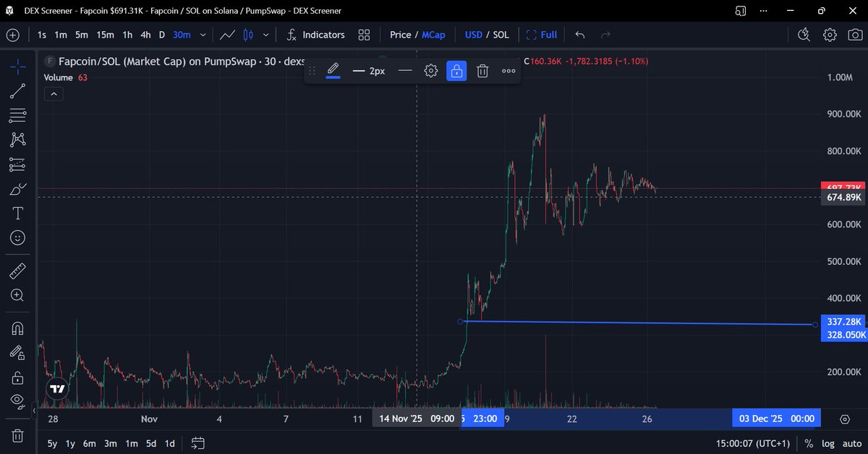Image resolution: width=868 pixels, height=454 pixels.
Task: Open the Fibonacci and Gann tools
Action: pos(17,115)
